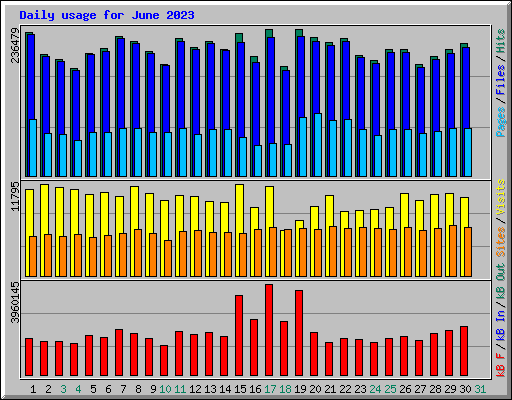Click the 'Hits' legend label
This screenshot has height=400, width=512.
(x=500, y=41)
